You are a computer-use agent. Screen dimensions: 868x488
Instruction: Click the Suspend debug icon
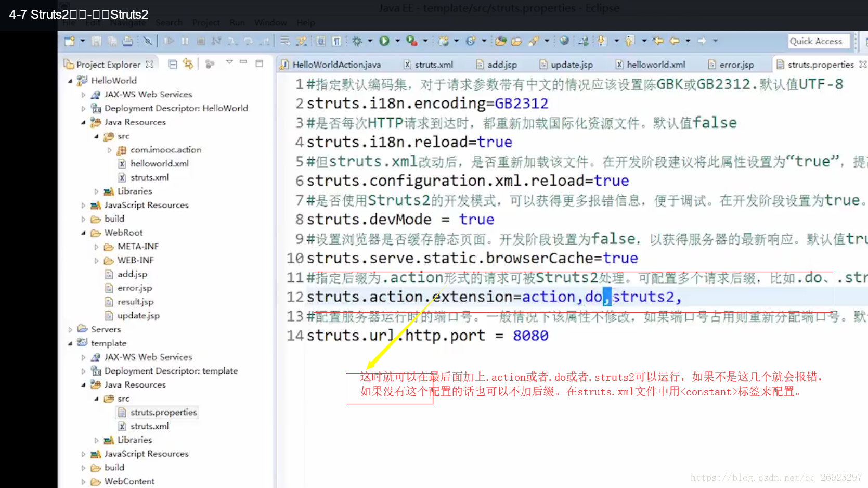[185, 41]
